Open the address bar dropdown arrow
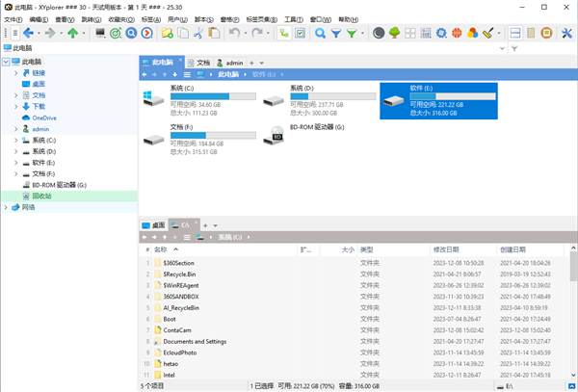This screenshot has width=578, height=392. pos(502,48)
